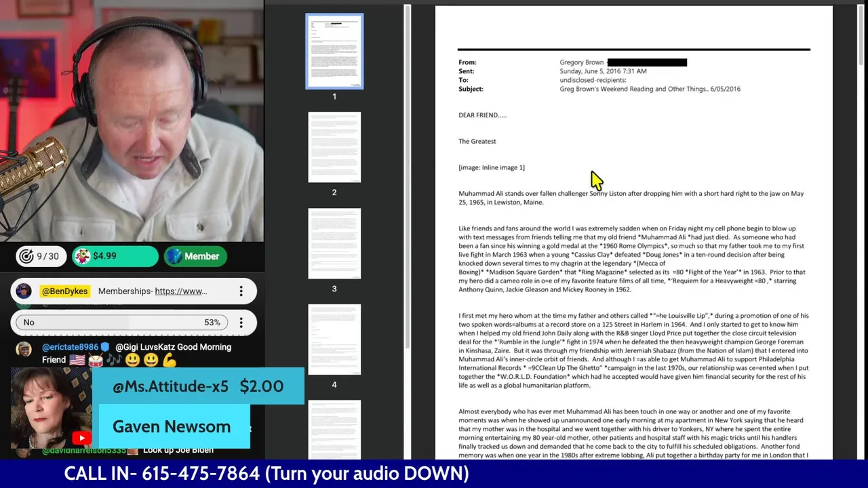Image resolution: width=868 pixels, height=488 pixels.
Task: Click the @BenDykes avatar in pinned message
Action: click(x=24, y=291)
